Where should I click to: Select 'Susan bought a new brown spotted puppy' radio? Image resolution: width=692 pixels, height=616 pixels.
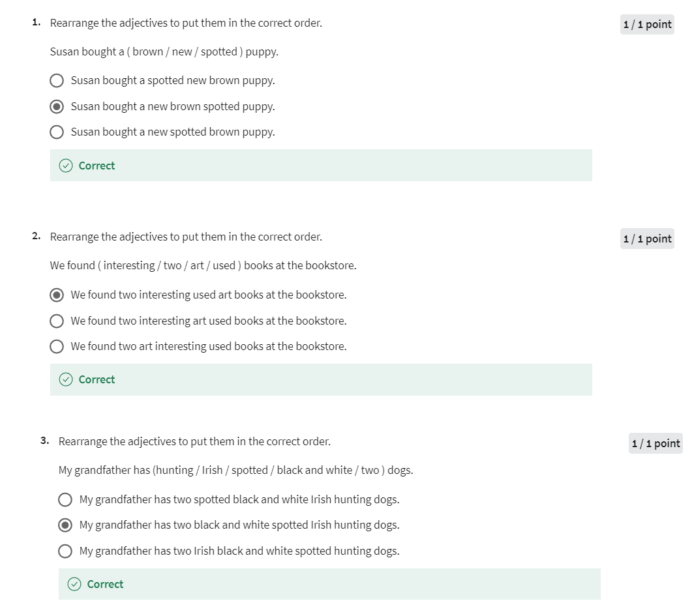(57, 107)
